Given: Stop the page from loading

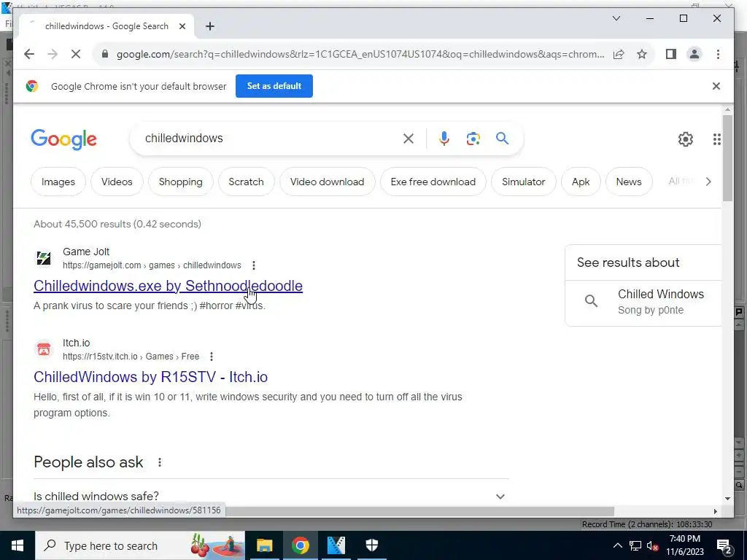Looking at the screenshot, I should (76, 54).
